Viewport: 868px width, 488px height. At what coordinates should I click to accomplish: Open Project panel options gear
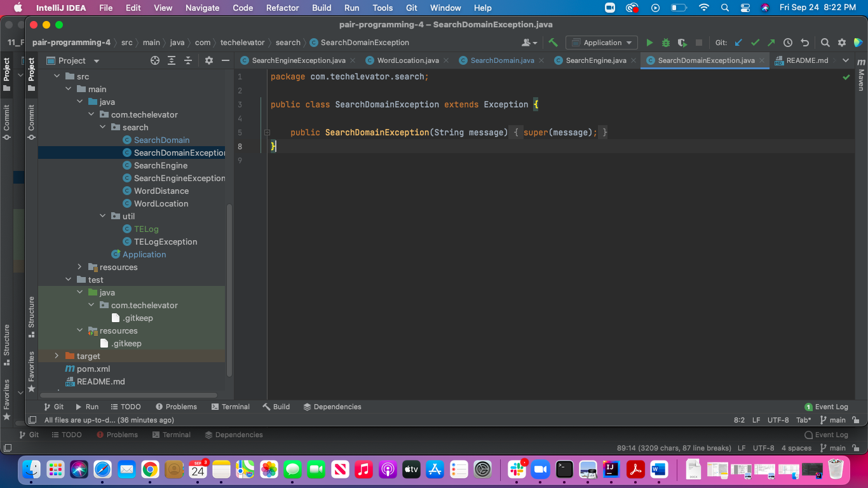click(x=209, y=60)
